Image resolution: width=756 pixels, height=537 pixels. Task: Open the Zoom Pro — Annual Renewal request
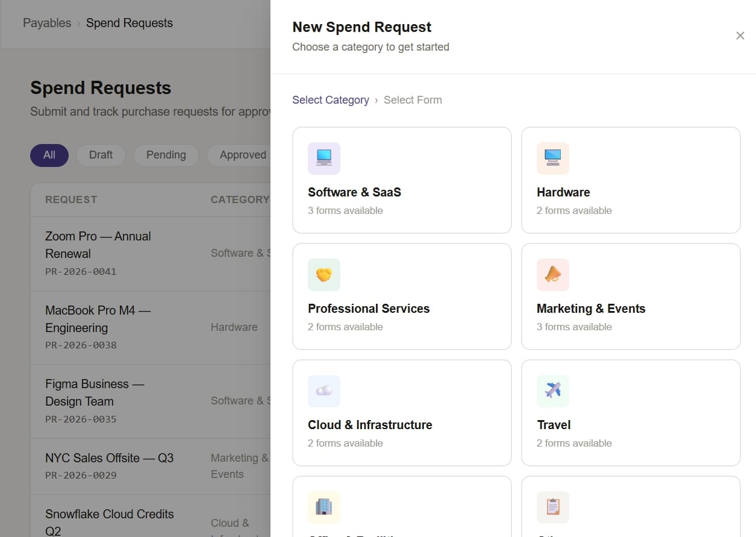(98, 245)
